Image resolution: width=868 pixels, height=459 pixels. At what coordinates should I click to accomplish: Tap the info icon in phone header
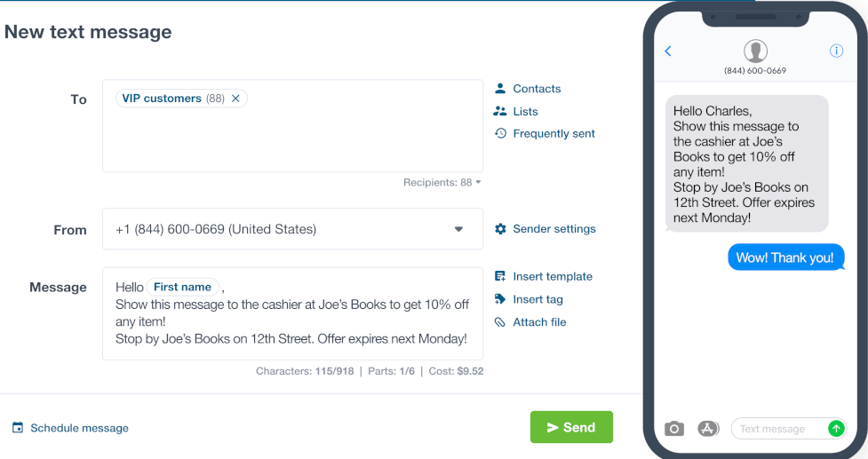(x=836, y=51)
